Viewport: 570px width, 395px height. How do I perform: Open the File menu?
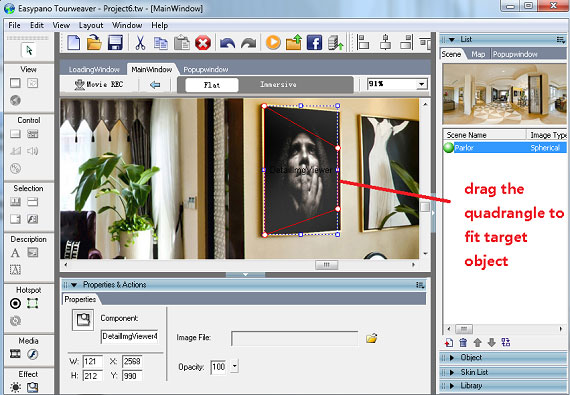(15, 25)
